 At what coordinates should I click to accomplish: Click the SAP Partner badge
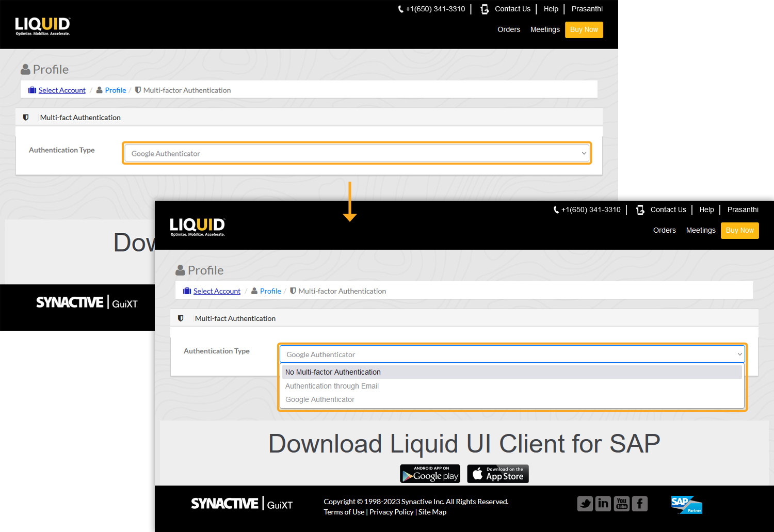[x=686, y=505]
